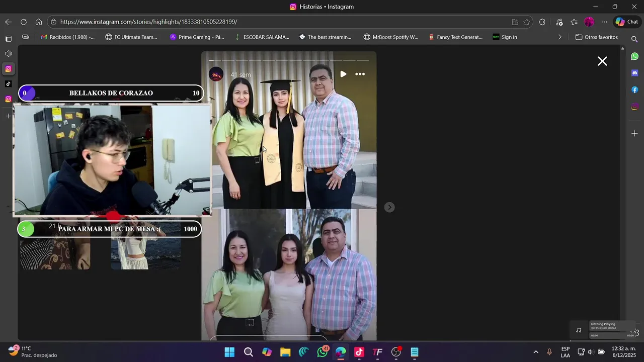
Task: Open WhatsApp in Edge sidebar
Action: [635, 56]
